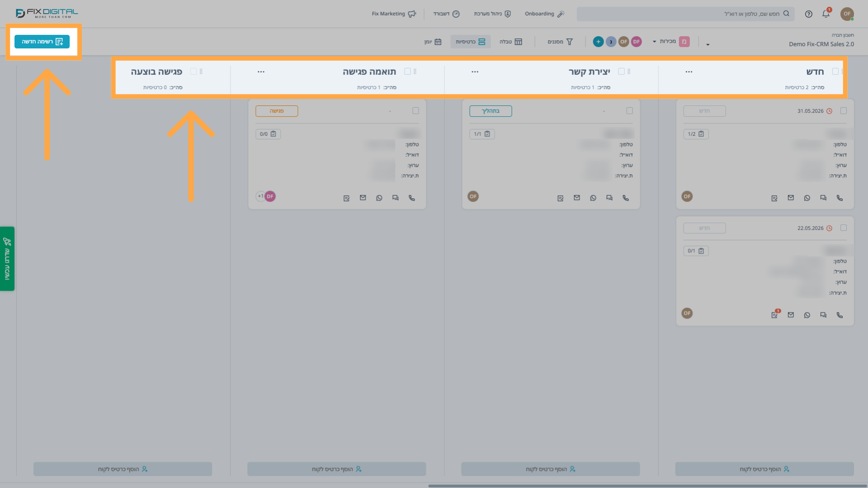Open the notifications bell icon
The image size is (868, 488).
click(826, 14)
